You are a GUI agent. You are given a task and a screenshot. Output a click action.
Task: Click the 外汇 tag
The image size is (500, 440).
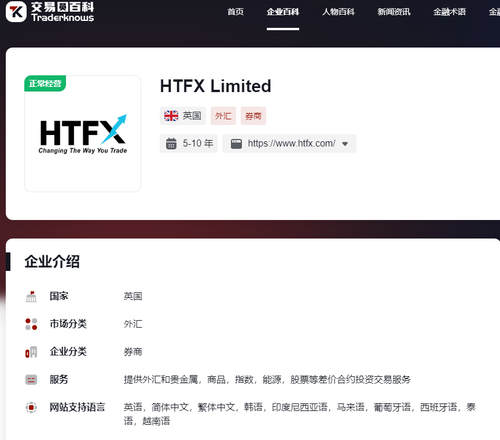click(223, 116)
